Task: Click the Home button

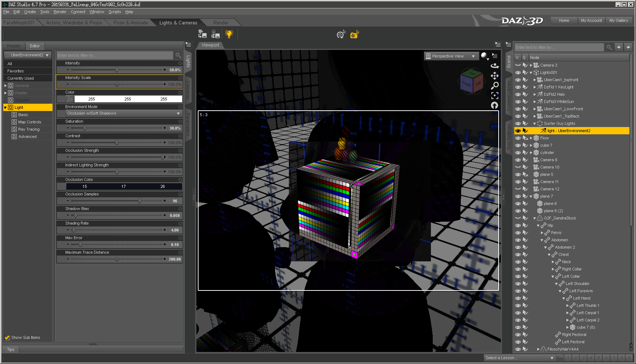Action: click(564, 20)
